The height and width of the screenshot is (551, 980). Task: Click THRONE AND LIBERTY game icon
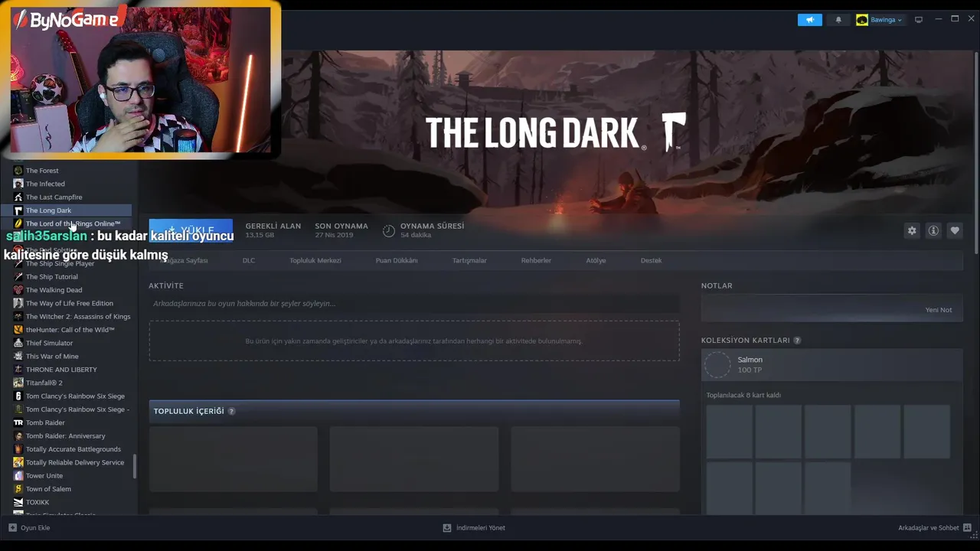coord(18,370)
